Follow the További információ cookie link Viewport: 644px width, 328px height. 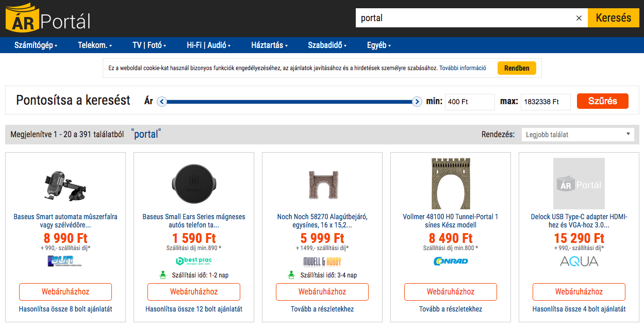[463, 68]
